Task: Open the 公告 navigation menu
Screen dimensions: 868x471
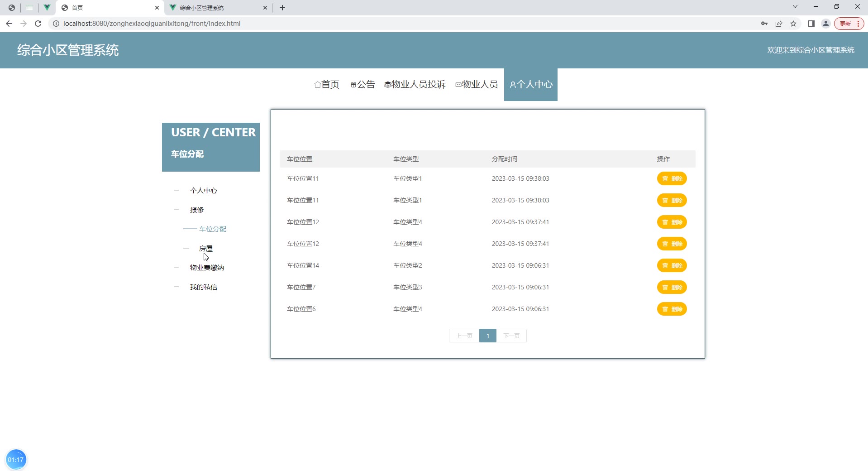Action: (x=362, y=85)
